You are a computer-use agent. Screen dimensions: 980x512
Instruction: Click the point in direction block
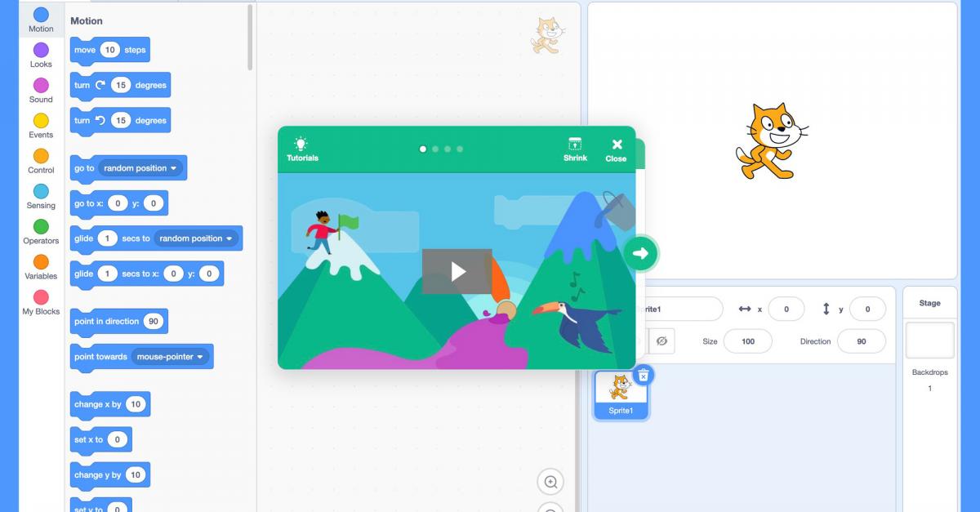(x=118, y=322)
